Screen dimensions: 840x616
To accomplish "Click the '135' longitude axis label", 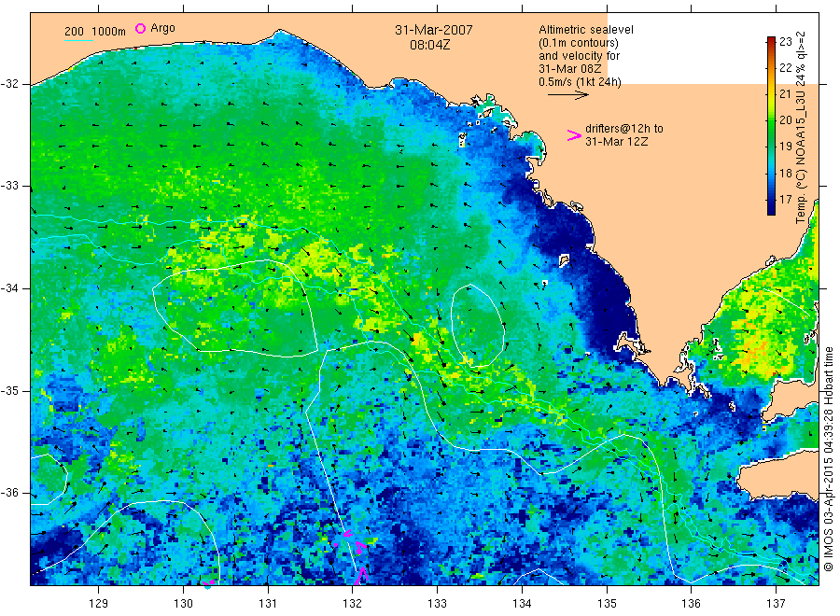I will click(x=607, y=604).
